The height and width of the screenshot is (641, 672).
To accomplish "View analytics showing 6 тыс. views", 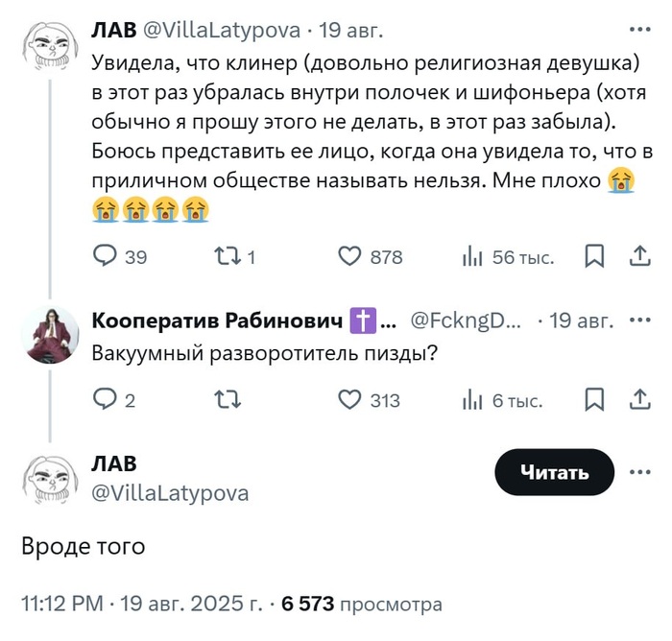I will tap(502, 401).
